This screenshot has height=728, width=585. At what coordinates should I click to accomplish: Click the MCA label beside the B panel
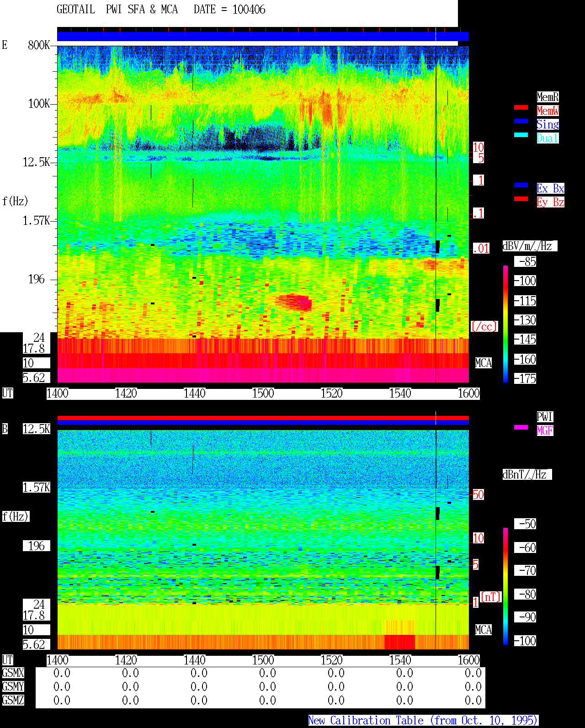pos(484,630)
